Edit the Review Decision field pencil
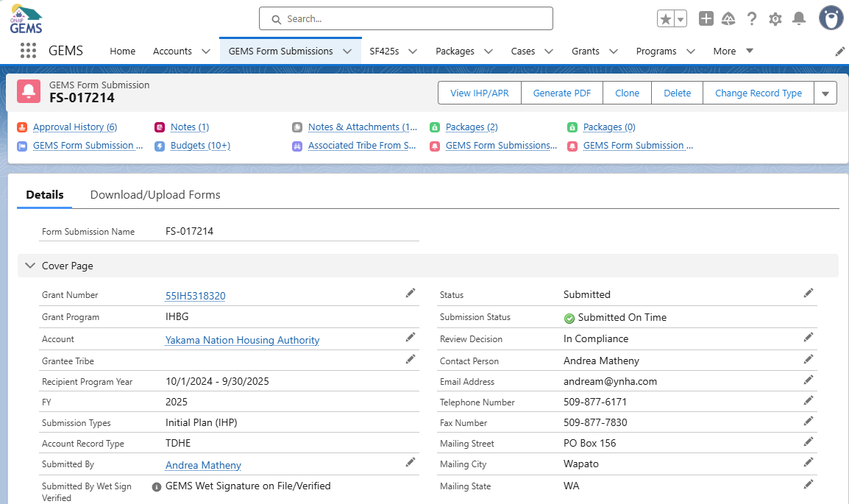The height and width of the screenshot is (504, 849). click(809, 338)
